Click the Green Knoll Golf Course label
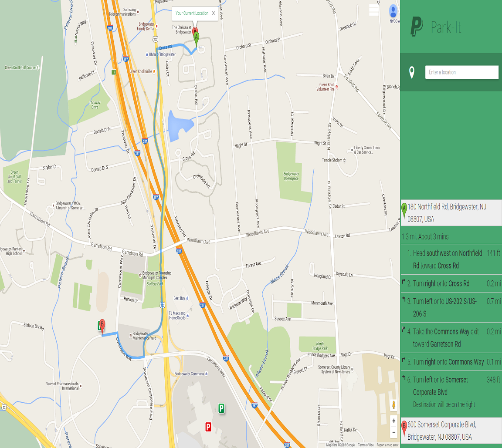Viewport: 502px width, 448px height. tap(20, 68)
